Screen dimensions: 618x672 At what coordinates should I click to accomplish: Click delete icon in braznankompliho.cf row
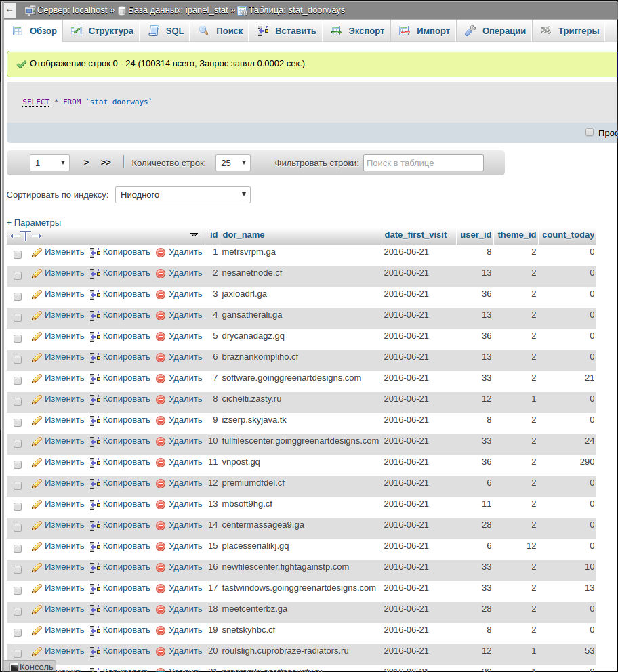(161, 358)
